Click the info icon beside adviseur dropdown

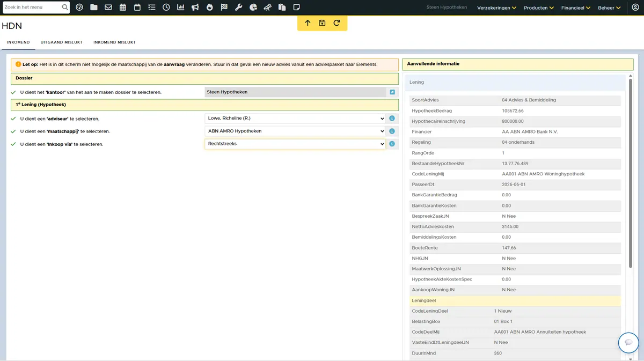[x=392, y=119]
